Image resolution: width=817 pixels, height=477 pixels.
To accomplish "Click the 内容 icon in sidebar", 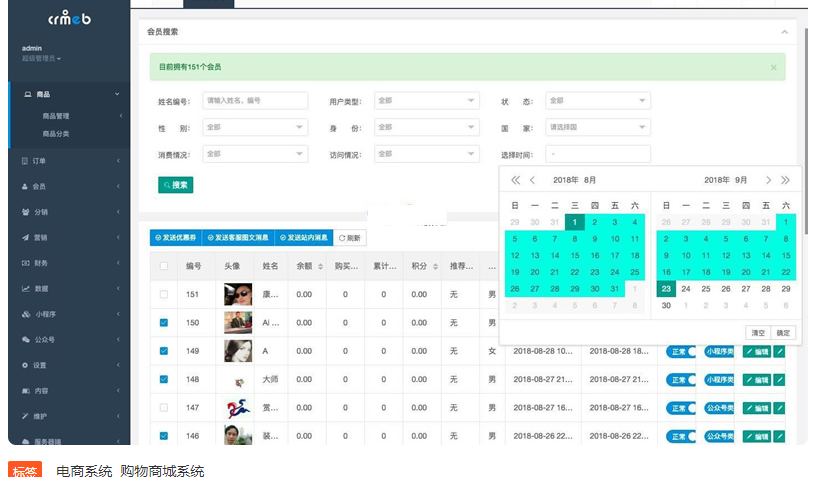I will [26, 391].
